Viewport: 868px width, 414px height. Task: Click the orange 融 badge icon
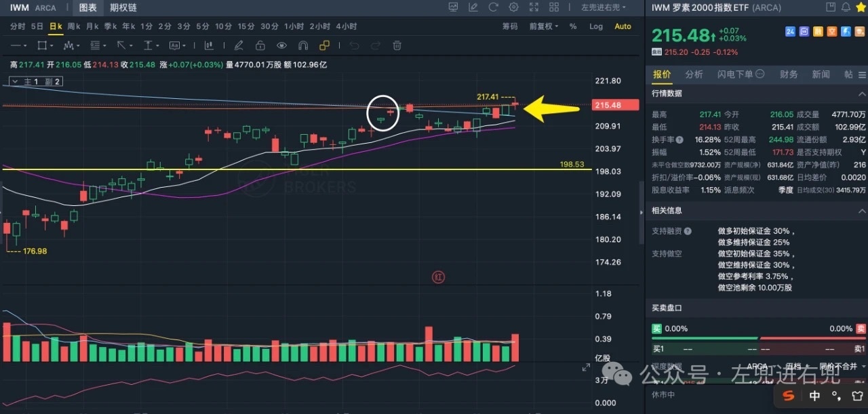tap(818, 32)
